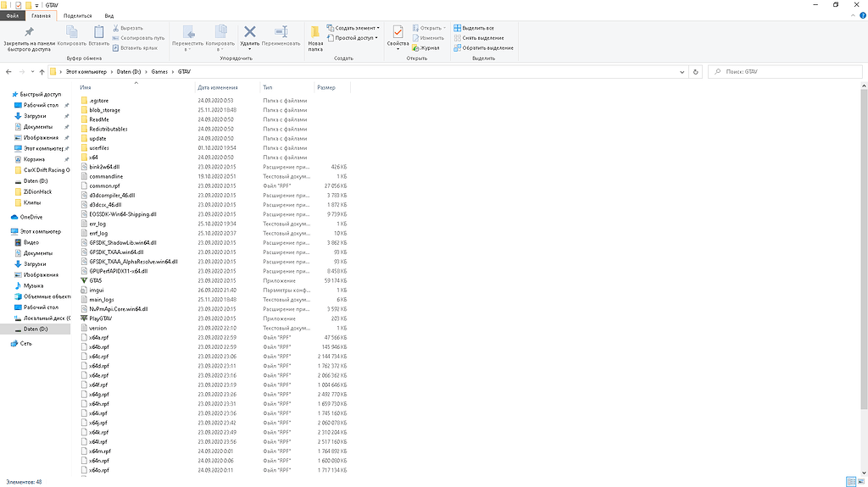Screen dimensions: 868x487
Task: Open quick access toolbar customize arrow
Action: click(37, 5)
